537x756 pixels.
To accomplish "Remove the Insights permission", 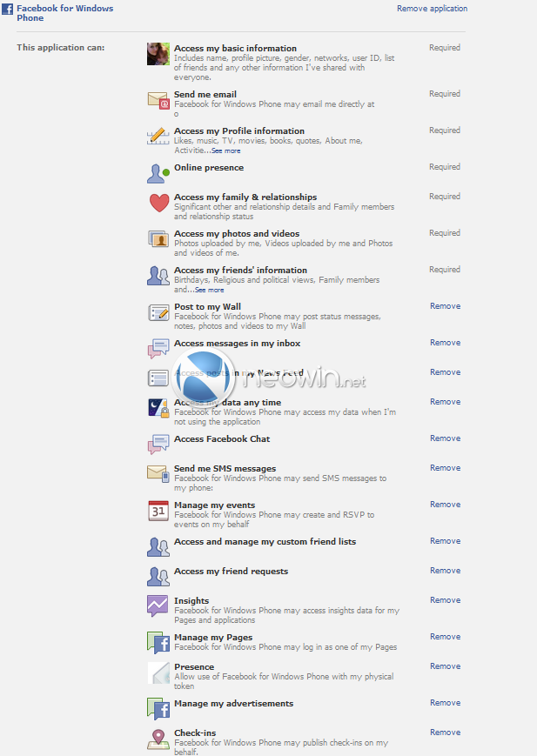I will (x=445, y=599).
